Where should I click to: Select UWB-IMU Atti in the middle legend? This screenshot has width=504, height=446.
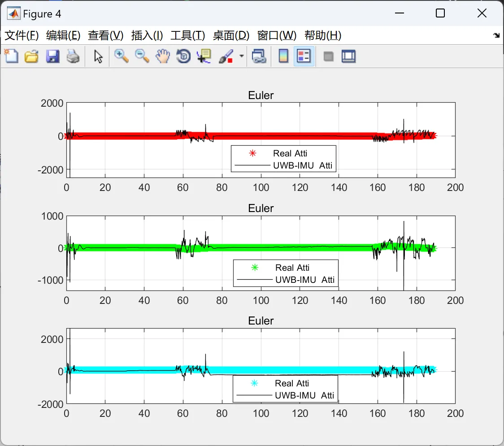tap(305, 280)
